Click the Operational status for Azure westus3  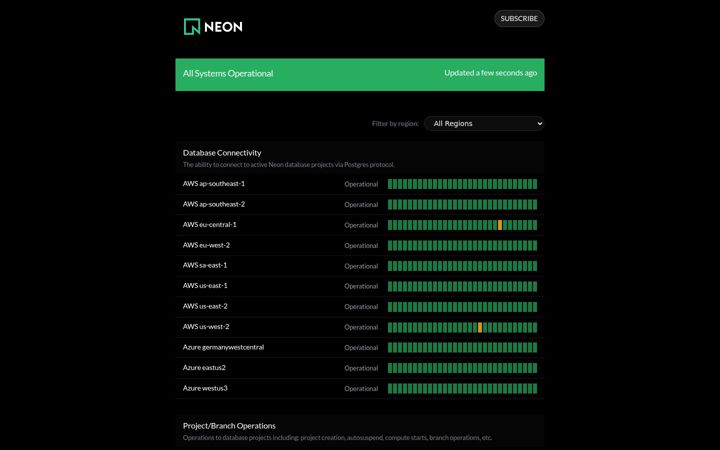[x=361, y=388]
